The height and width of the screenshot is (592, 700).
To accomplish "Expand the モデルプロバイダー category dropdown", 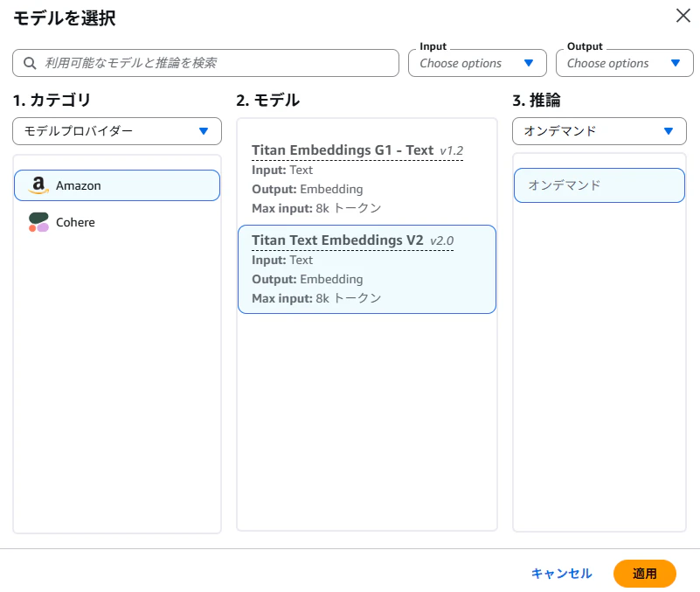I will pos(117,131).
